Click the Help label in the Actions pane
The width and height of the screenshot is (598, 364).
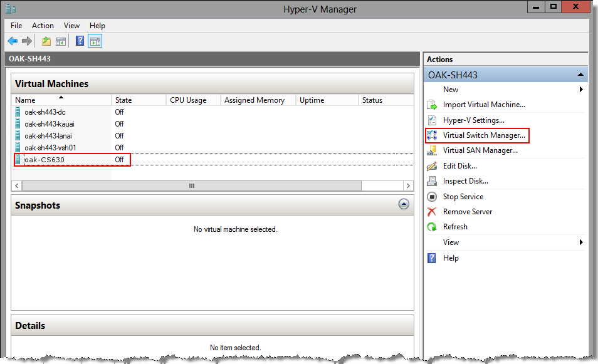point(451,258)
